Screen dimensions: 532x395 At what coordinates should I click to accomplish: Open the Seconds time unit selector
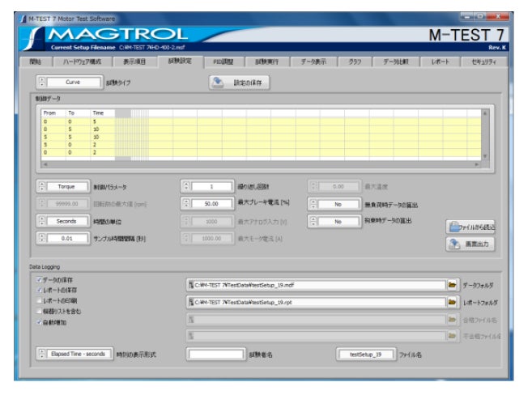click(x=63, y=221)
